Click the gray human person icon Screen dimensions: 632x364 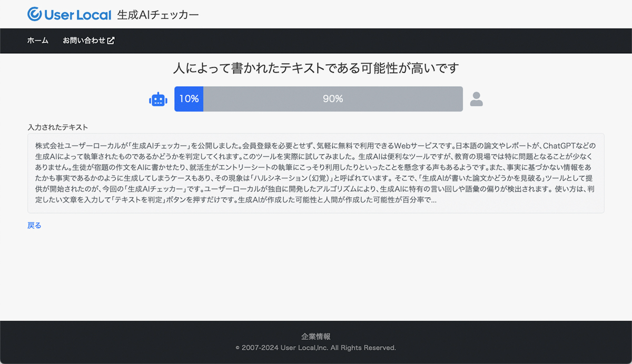[476, 99]
